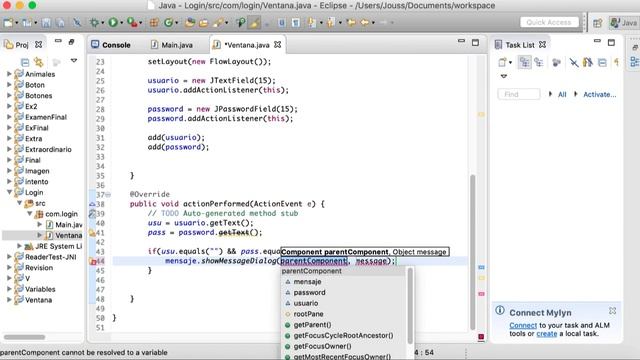
Task: Click the All working set link
Action: click(562, 94)
